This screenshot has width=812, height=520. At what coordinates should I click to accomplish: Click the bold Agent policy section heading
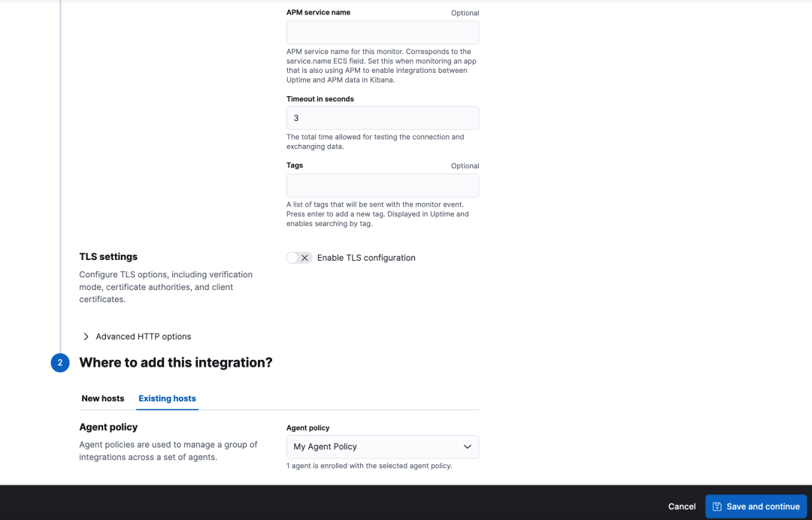pyautogui.click(x=108, y=427)
